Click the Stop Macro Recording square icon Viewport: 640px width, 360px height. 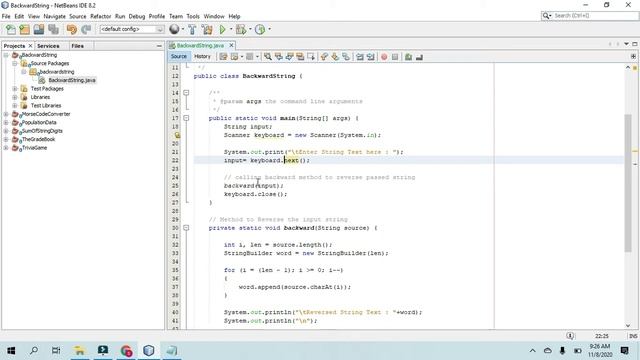coord(395,57)
